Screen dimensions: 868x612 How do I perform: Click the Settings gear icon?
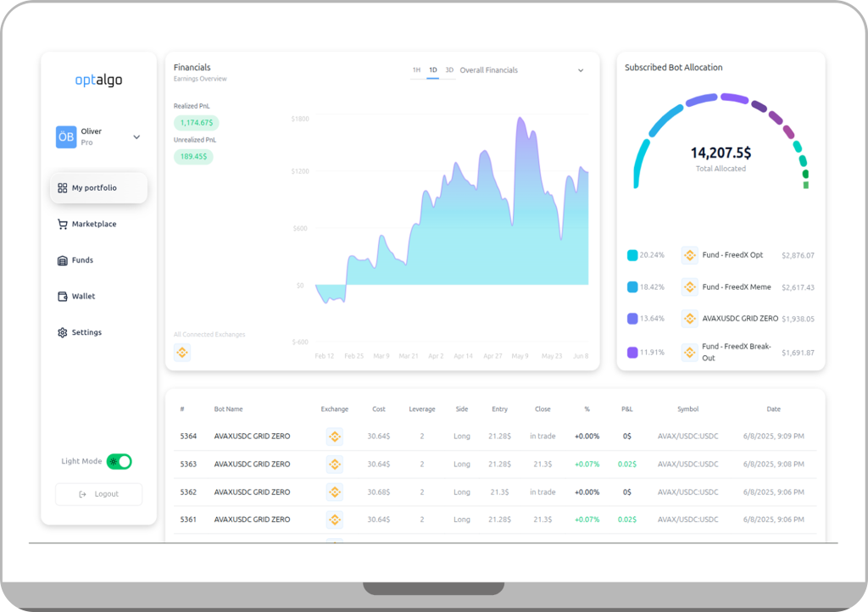coord(62,333)
